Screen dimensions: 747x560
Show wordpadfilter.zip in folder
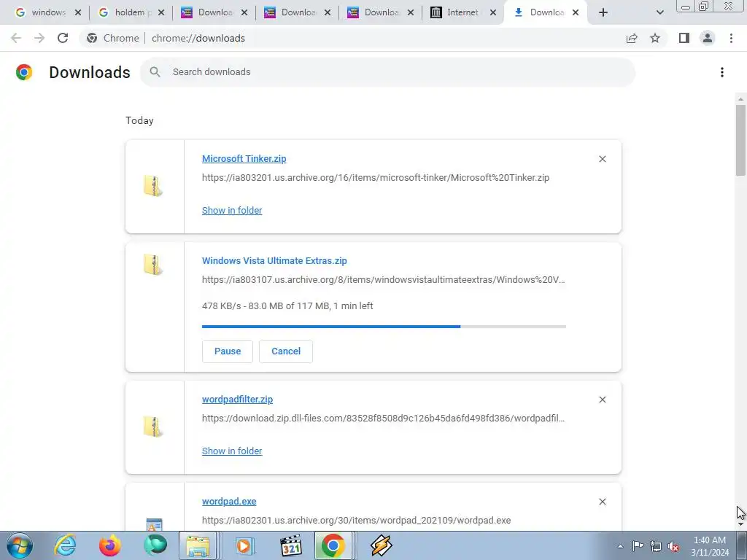[x=232, y=451]
